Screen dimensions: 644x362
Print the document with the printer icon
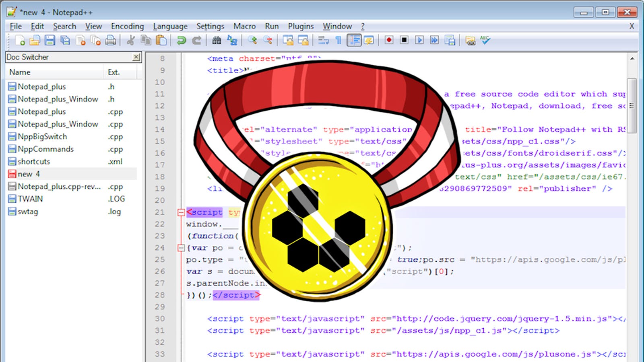click(111, 40)
